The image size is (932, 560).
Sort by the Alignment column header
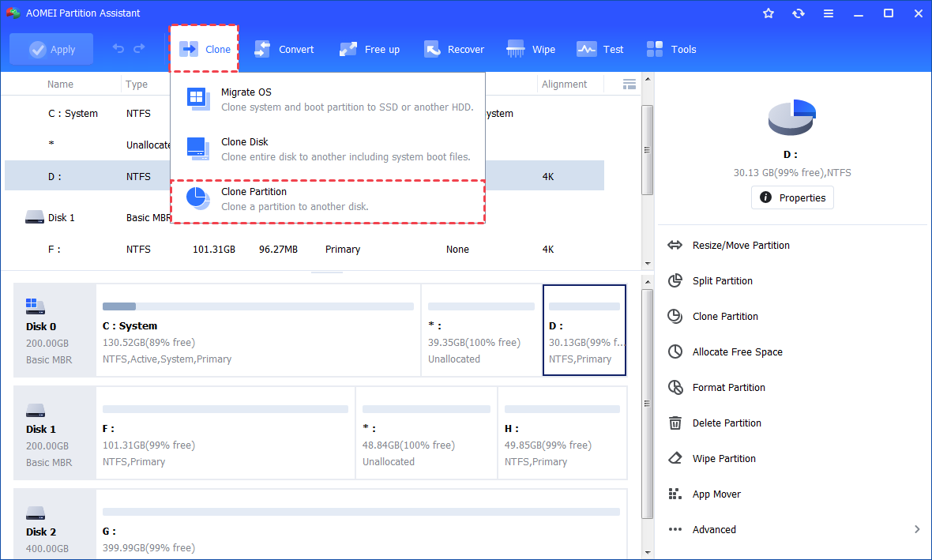pos(564,85)
